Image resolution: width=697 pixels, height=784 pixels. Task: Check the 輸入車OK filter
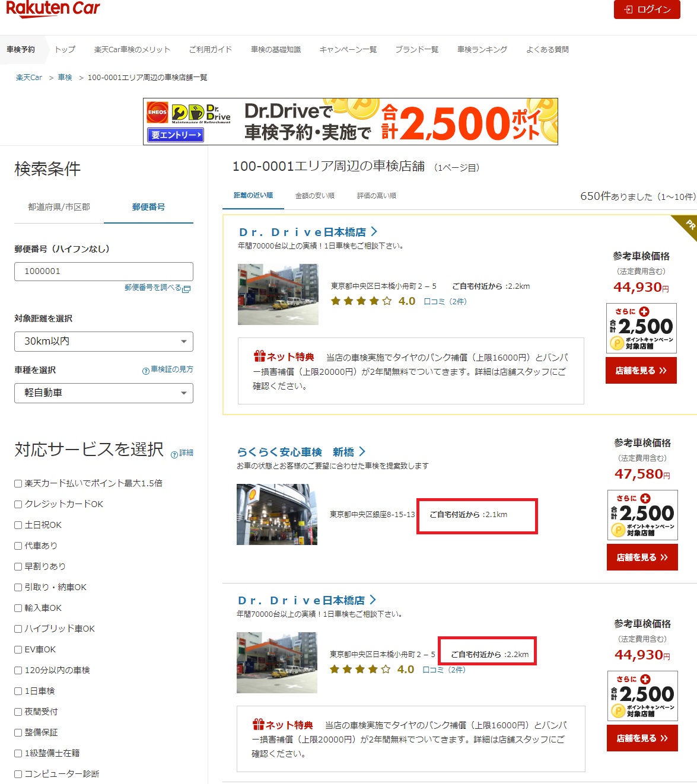click(18, 608)
